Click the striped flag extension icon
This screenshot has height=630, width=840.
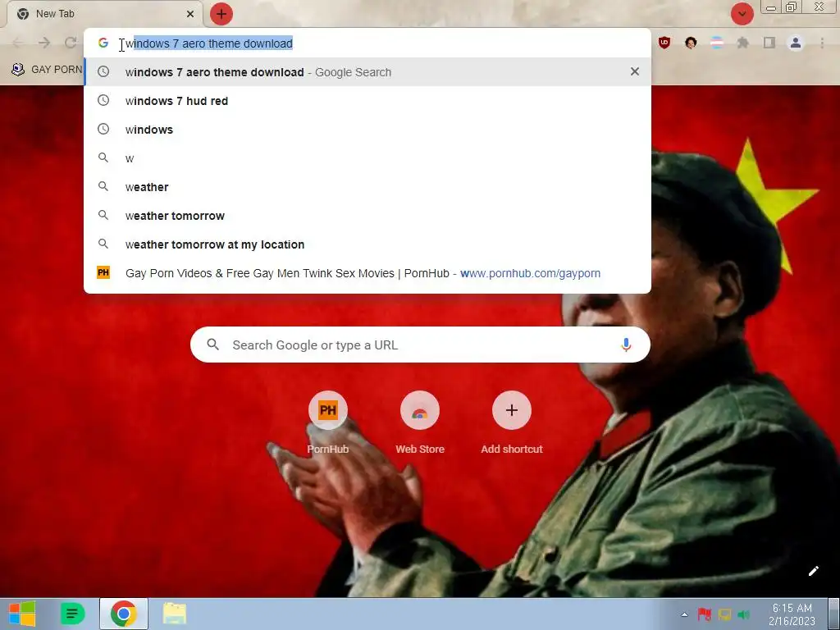point(717,43)
